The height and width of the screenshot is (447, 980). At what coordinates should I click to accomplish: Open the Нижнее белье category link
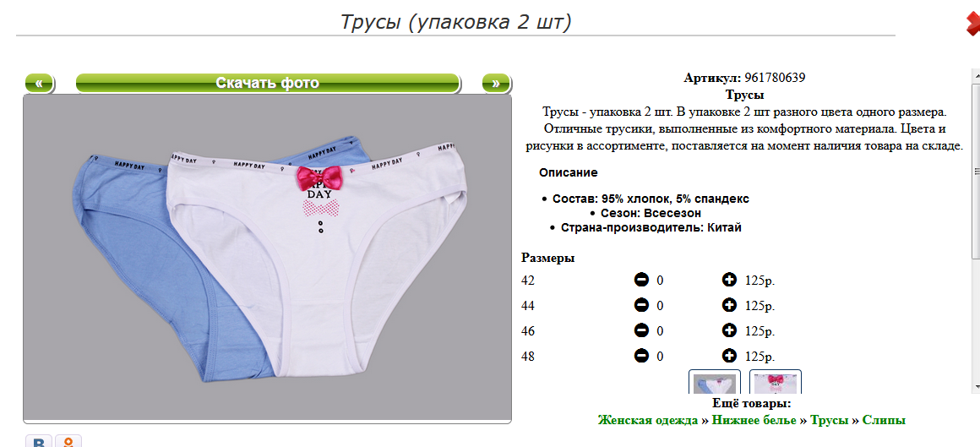754,420
